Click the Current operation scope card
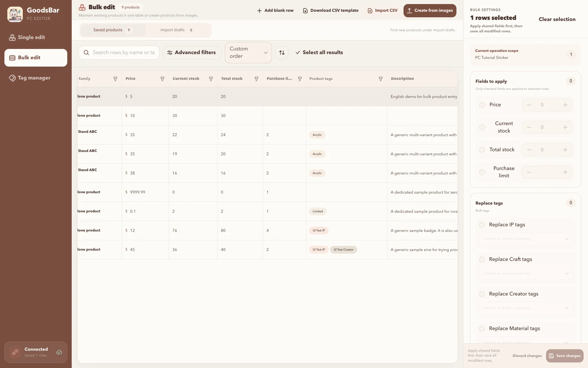588x368 pixels. tap(526, 54)
